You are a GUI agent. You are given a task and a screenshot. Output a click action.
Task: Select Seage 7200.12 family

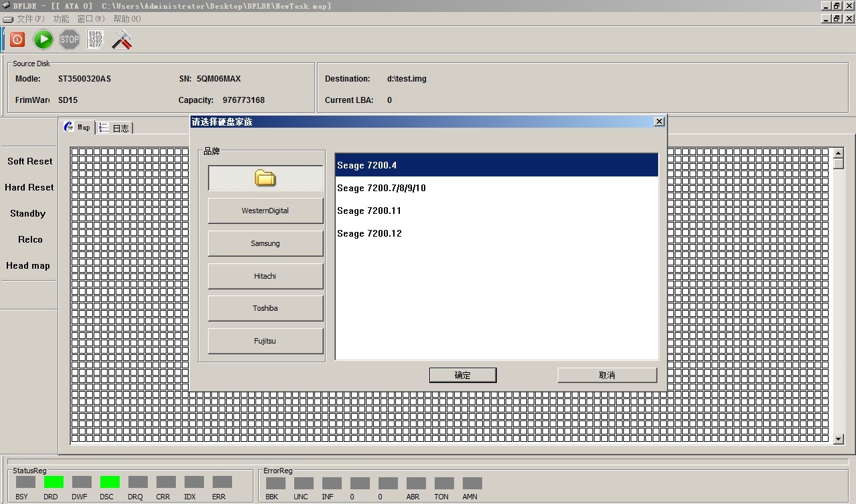(x=497, y=233)
